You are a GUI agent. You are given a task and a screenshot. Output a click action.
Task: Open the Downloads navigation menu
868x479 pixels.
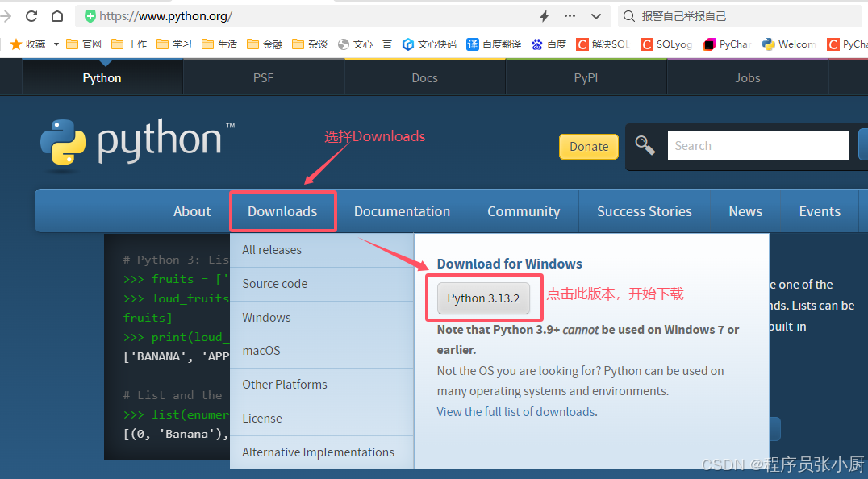click(x=282, y=211)
